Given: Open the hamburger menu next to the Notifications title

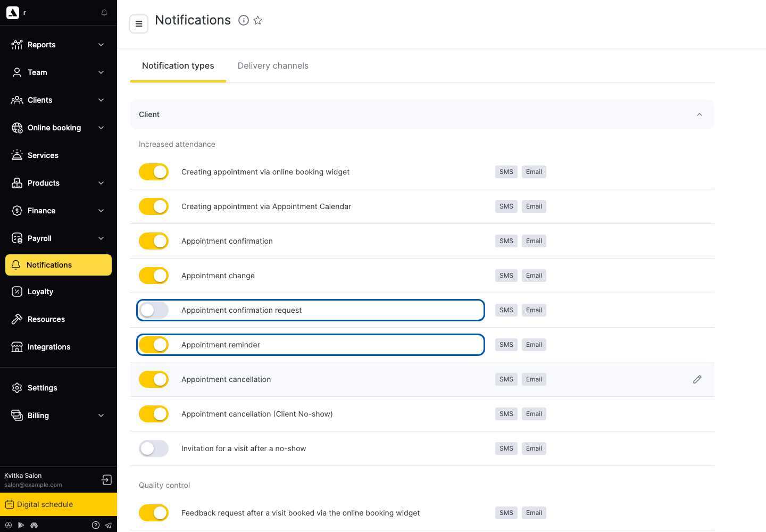Looking at the screenshot, I should (139, 24).
